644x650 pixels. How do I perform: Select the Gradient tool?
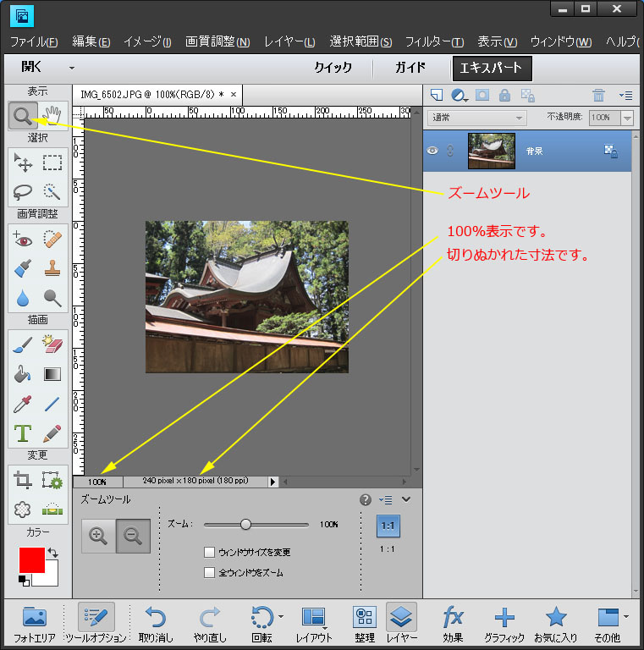coord(52,374)
